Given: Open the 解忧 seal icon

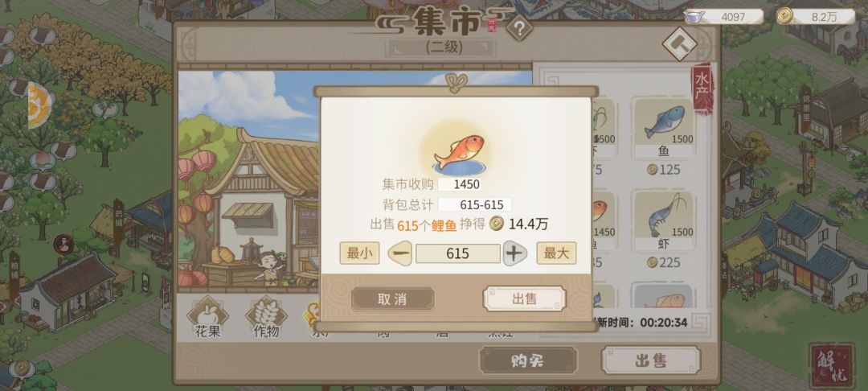Looking at the screenshot, I should (832, 365).
